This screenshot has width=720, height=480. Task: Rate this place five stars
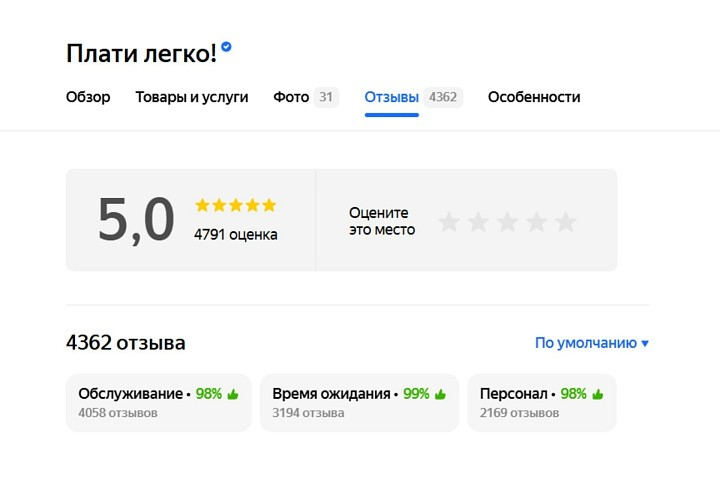(x=566, y=222)
